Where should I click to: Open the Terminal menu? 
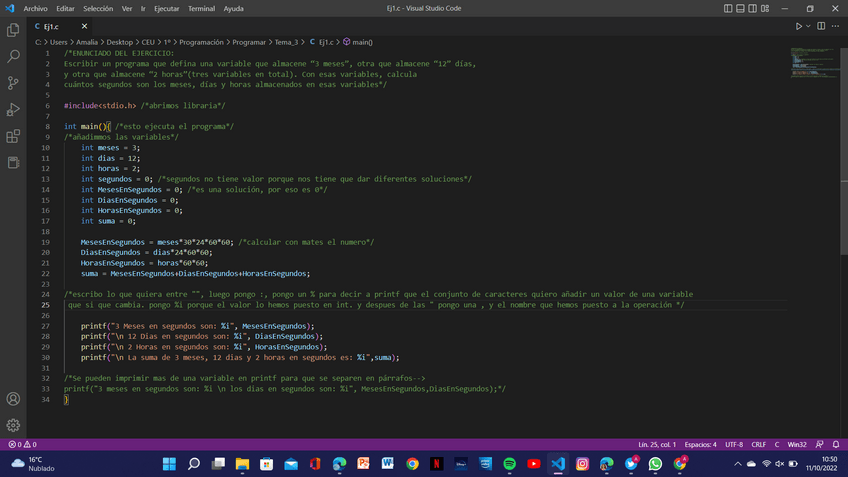coord(201,8)
